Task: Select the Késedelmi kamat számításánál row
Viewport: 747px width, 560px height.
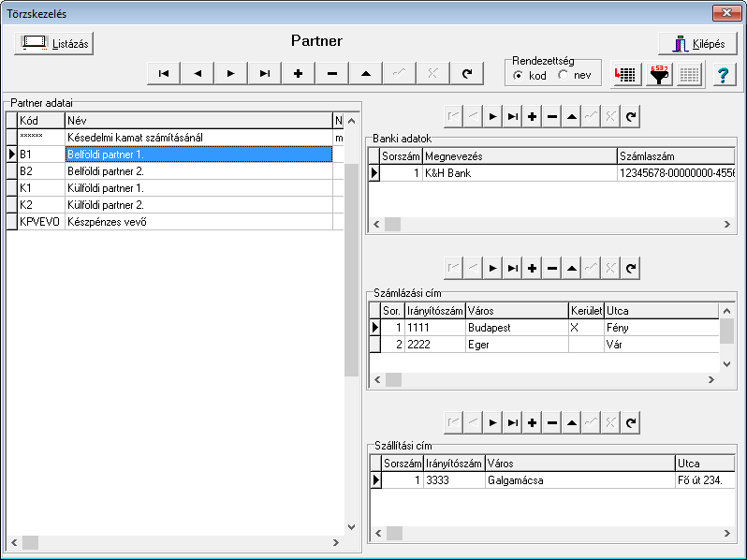Action: (175, 138)
